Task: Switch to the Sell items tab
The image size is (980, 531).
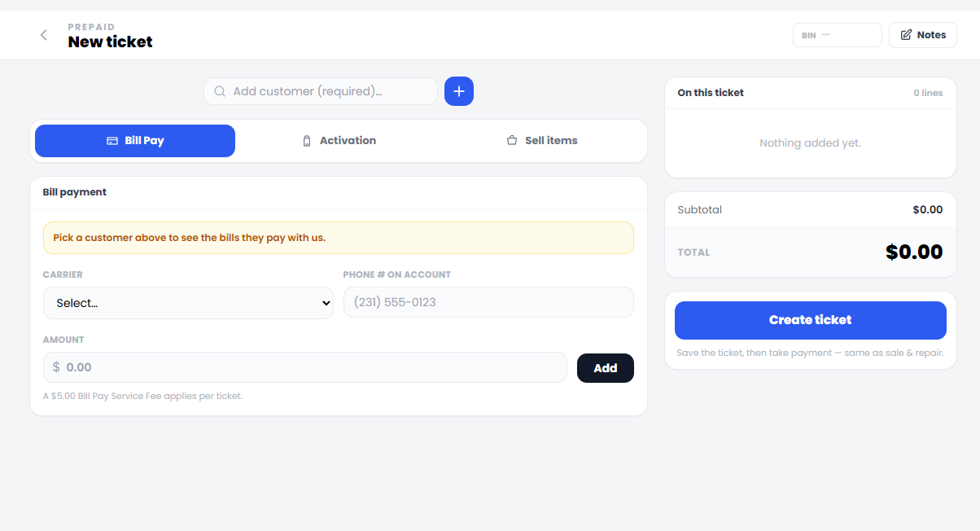Action: point(542,141)
